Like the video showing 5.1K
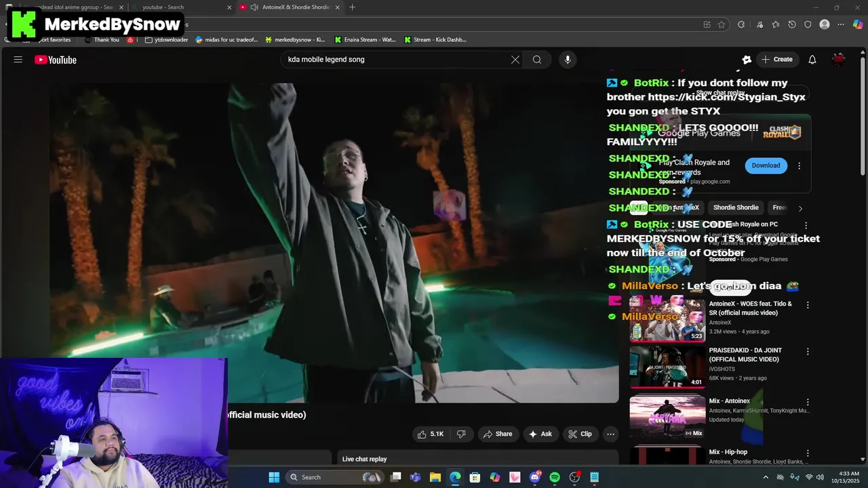This screenshot has height=488, width=868. coord(431,434)
